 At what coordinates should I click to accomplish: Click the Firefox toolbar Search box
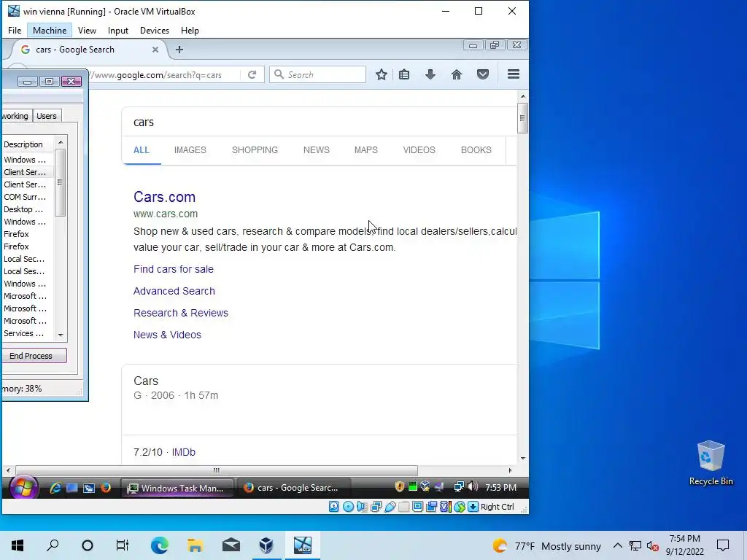[318, 74]
